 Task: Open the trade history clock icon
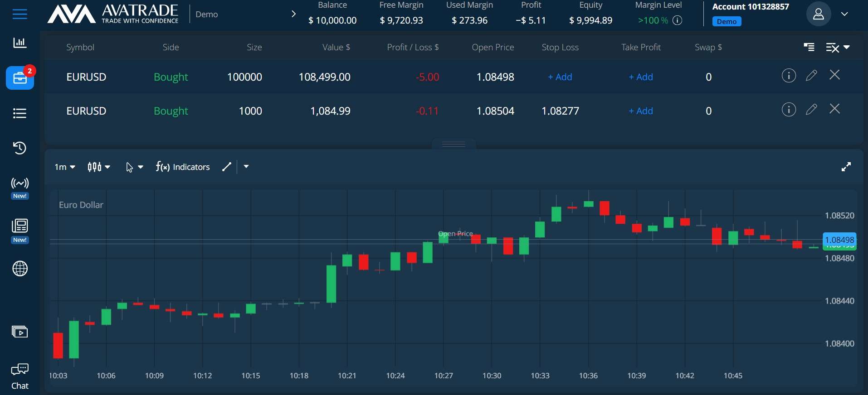tap(20, 148)
